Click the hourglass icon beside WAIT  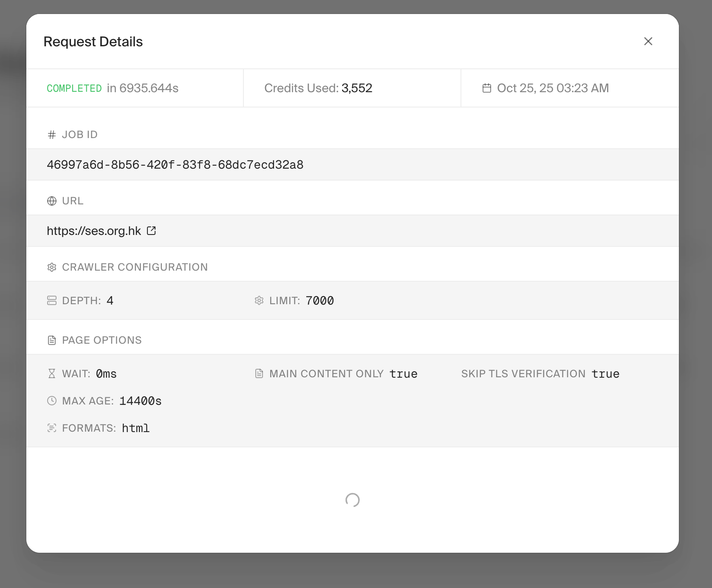coord(52,373)
